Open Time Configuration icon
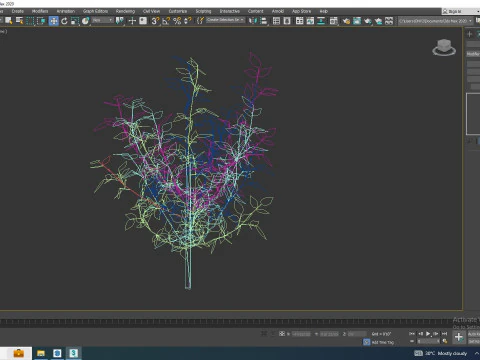Screen dimensions: 480x360 pyautogui.click(x=445, y=341)
